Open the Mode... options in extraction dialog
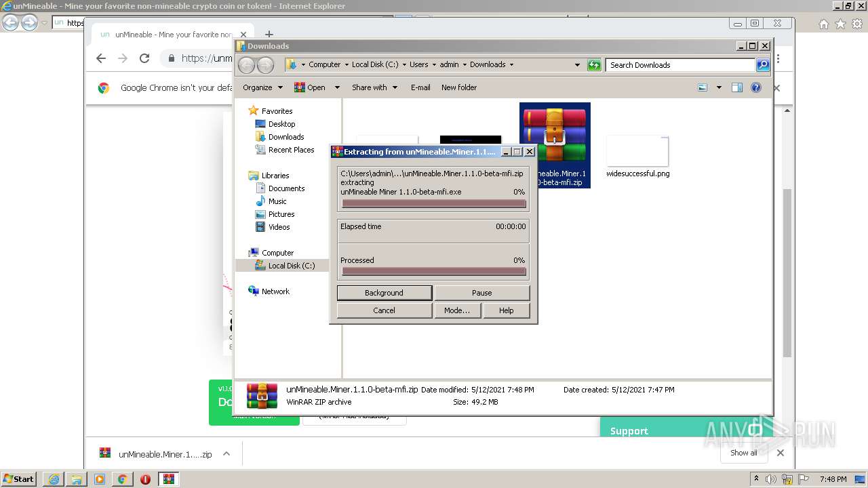 [x=456, y=310]
